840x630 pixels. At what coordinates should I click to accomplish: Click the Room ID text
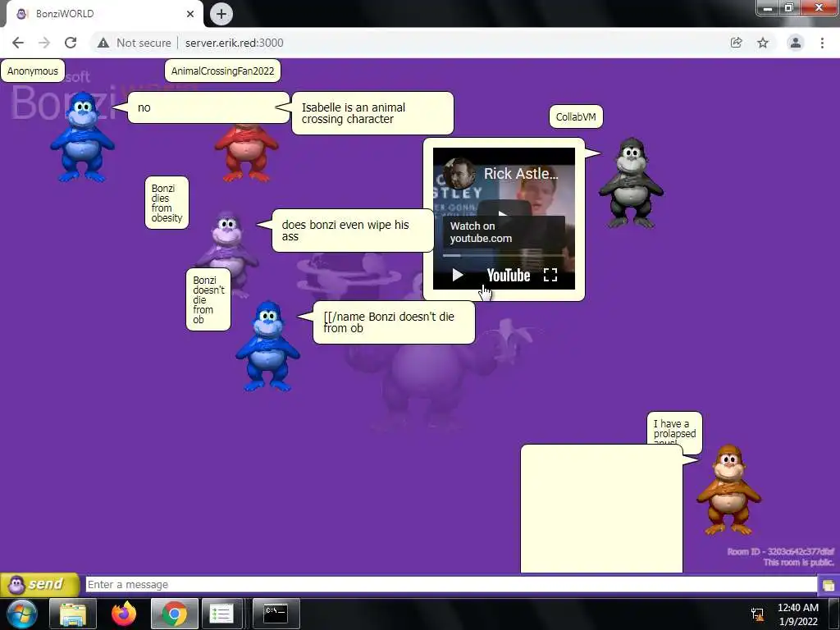(x=781, y=551)
